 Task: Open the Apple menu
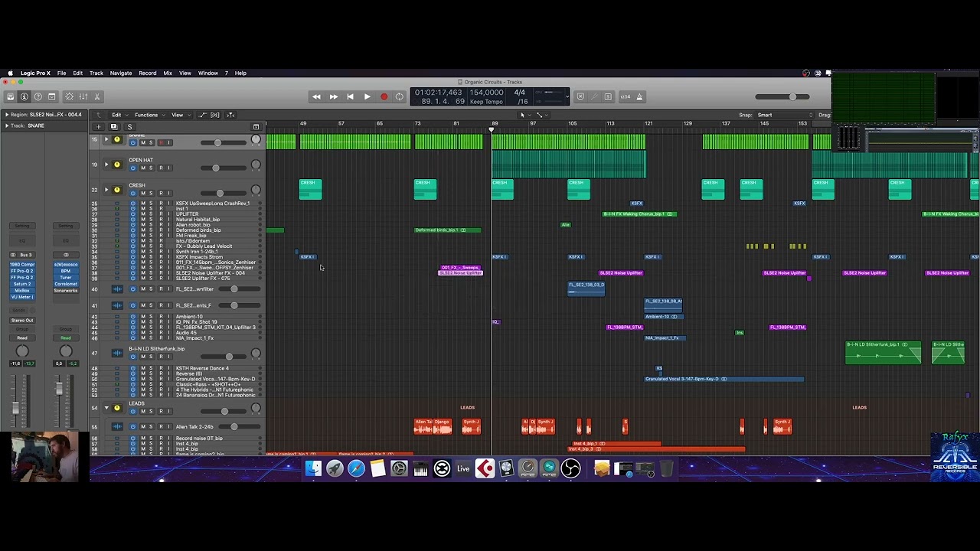click(x=10, y=73)
